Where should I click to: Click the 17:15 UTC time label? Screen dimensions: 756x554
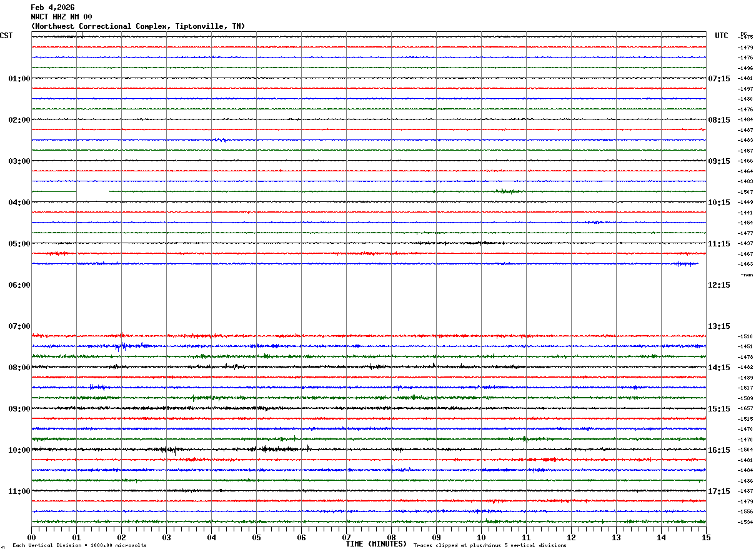click(719, 491)
